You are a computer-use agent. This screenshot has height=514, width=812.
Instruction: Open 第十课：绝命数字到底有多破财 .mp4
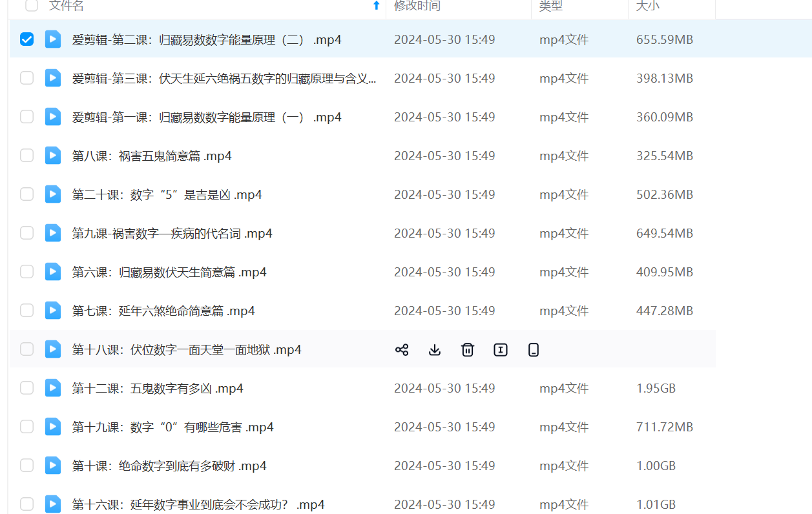[x=169, y=466]
